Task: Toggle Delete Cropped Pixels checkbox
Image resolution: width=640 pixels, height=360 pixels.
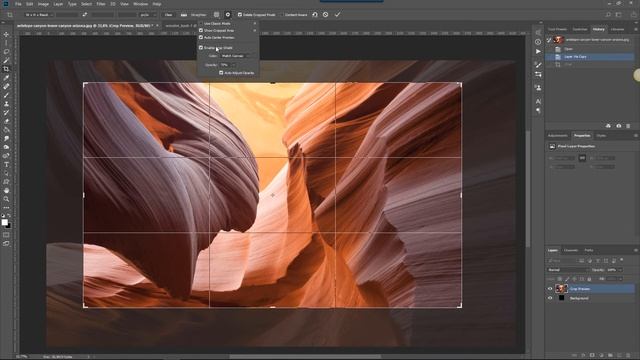Action: coord(240,15)
